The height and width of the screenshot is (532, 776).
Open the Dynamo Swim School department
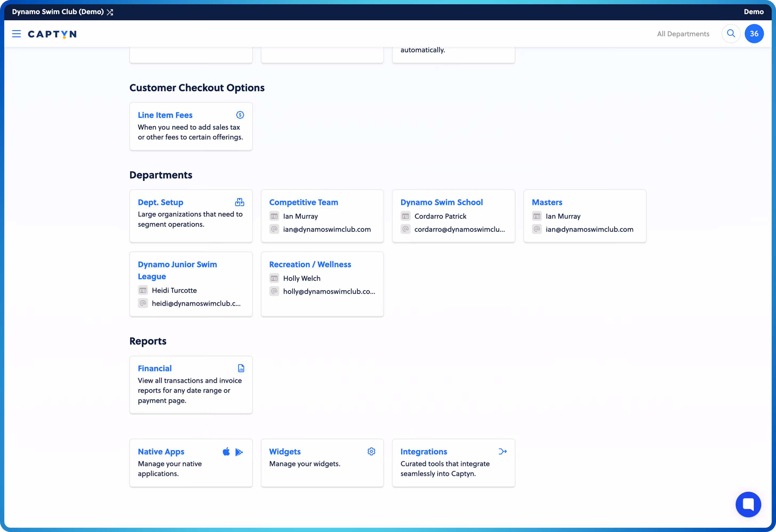[441, 202]
